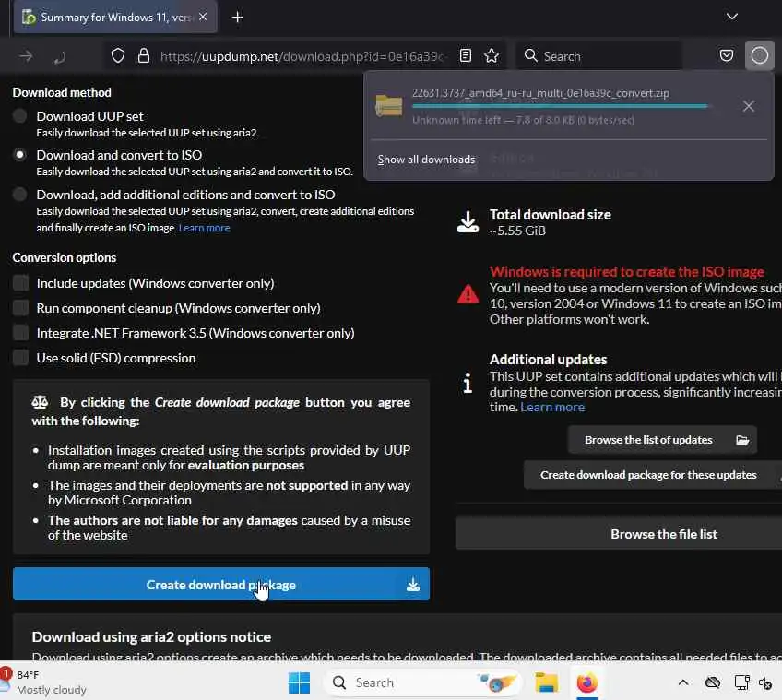Click the reload page icon
Image resolution: width=782 pixels, height=700 pixels.
pos(60,57)
